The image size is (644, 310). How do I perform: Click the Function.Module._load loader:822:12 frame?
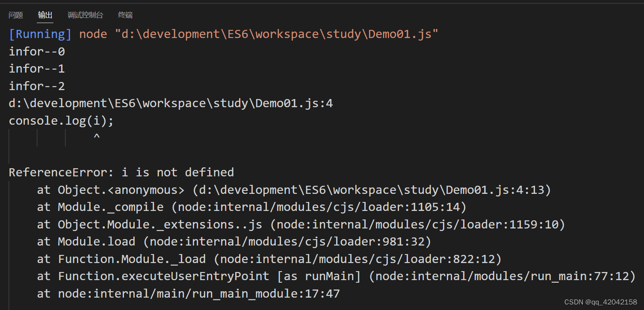click(x=269, y=259)
